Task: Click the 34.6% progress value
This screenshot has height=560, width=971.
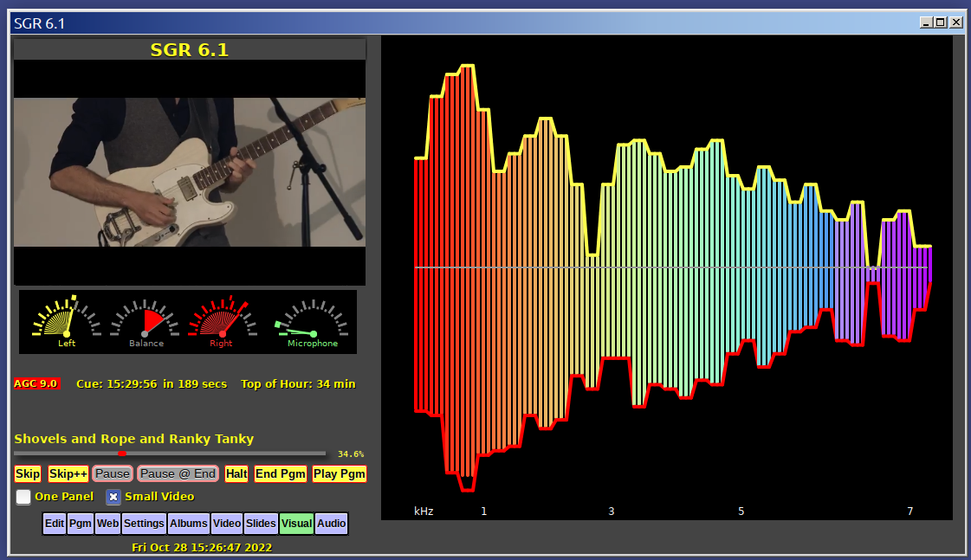Action: [x=351, y=454]
